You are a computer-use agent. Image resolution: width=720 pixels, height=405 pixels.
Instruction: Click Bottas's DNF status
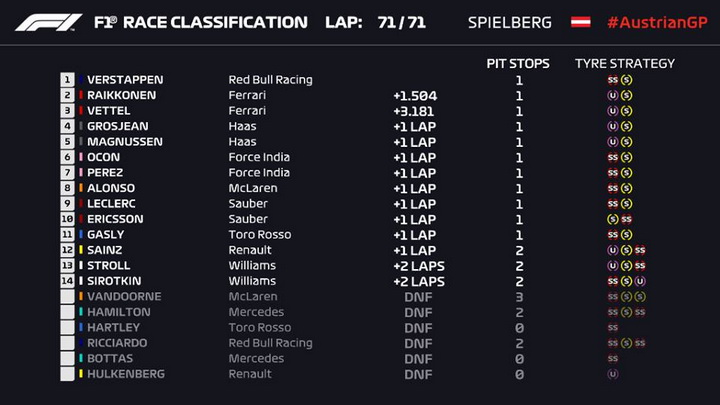click(x=418, y=359)
